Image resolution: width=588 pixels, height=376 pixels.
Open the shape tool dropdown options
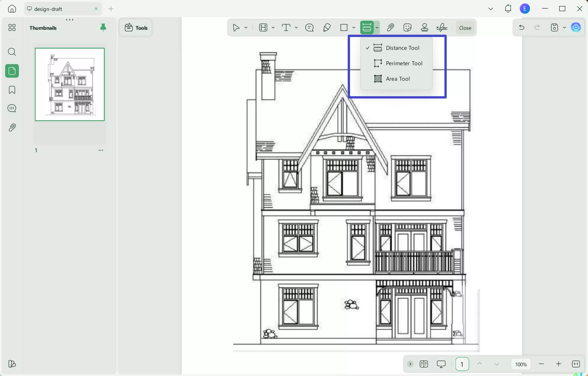354,27
